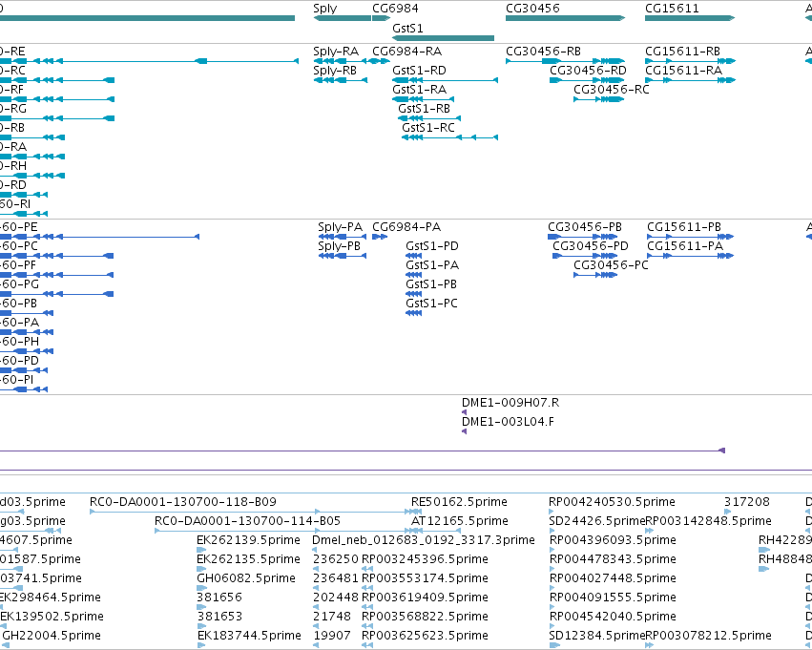Select EST RP004478343.5prime
812x650 pixels.
coord(613,559)
